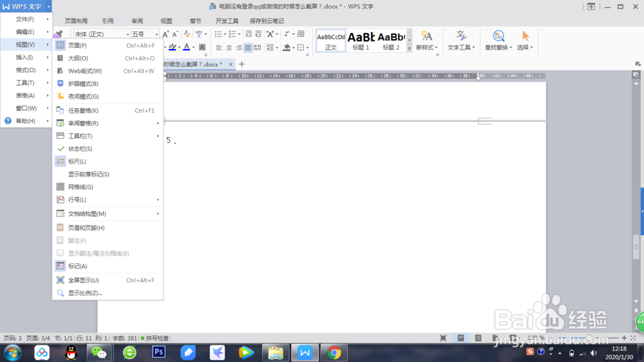Switch to the 引用 ribbon tab
Screen dimensions: 644x362
pyautogui.click(x=108, y=21)
